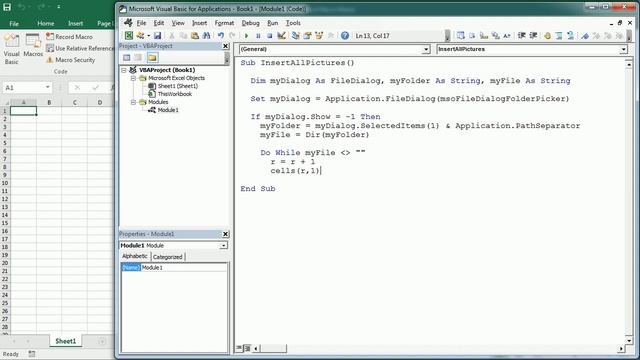Close the Properties - Module1 panel
This screenshot has width=640, height=360.
[x=225, y=234]
